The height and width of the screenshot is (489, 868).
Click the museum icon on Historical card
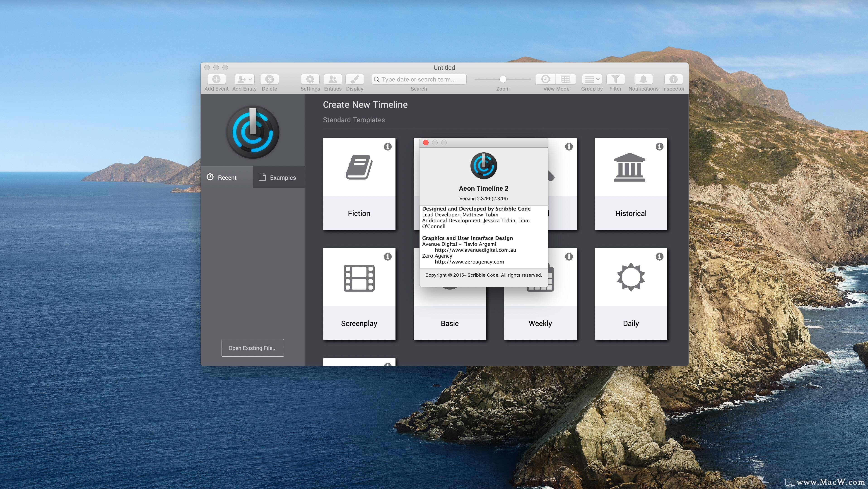(x=629, y=167)
